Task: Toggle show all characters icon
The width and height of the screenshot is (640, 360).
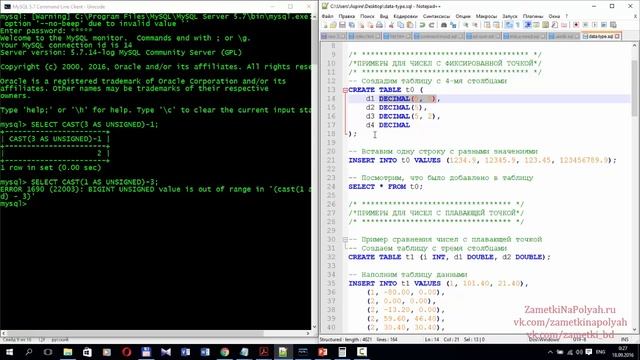Action: [518, 25]
